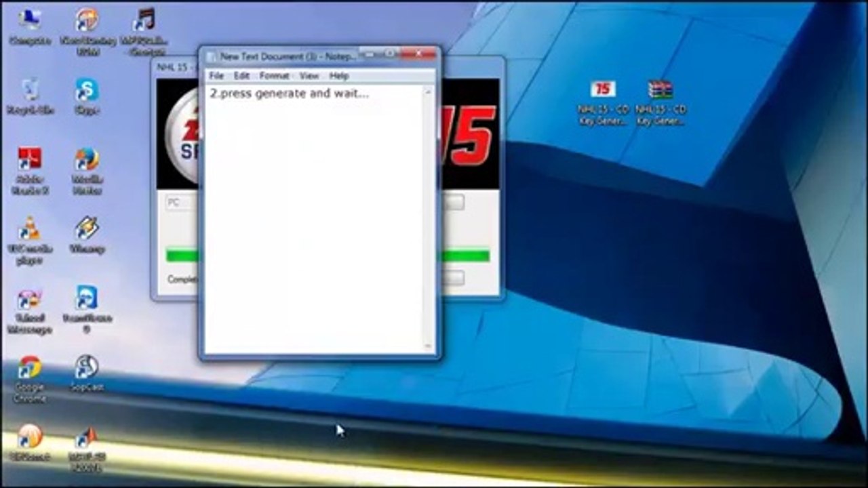Click the NHL 15 window button level with PC dropdown
This screenshot has width=868, height=488.
click(454, 203)
